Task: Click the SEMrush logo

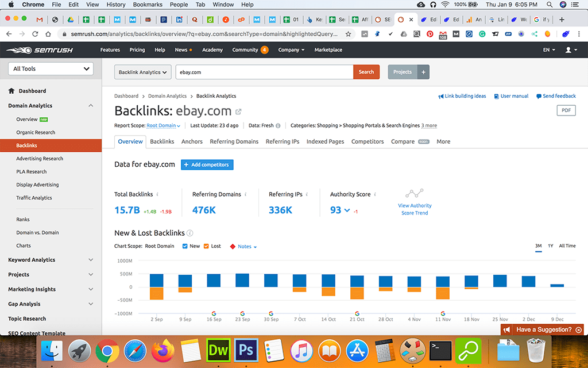Action: click(40, 50)
